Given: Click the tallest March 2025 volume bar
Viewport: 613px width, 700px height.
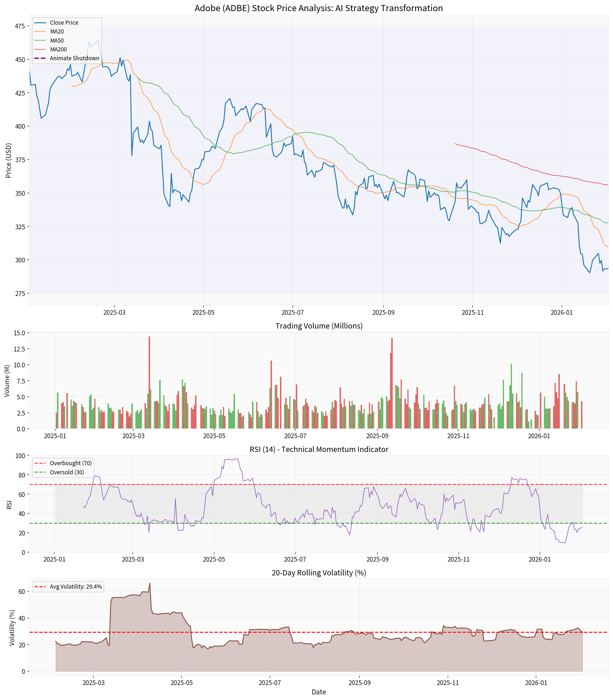Looking at the screenshot, I should click(x=150, y=384).
